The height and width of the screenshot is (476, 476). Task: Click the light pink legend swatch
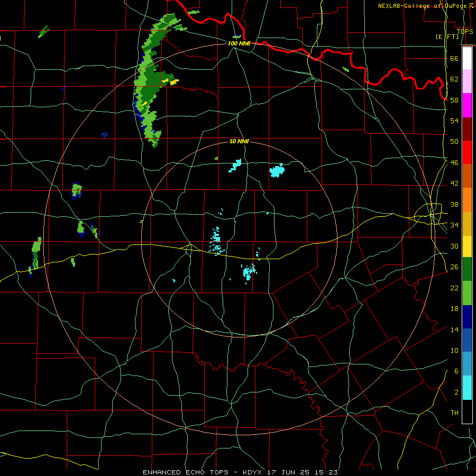pos(467,81)
